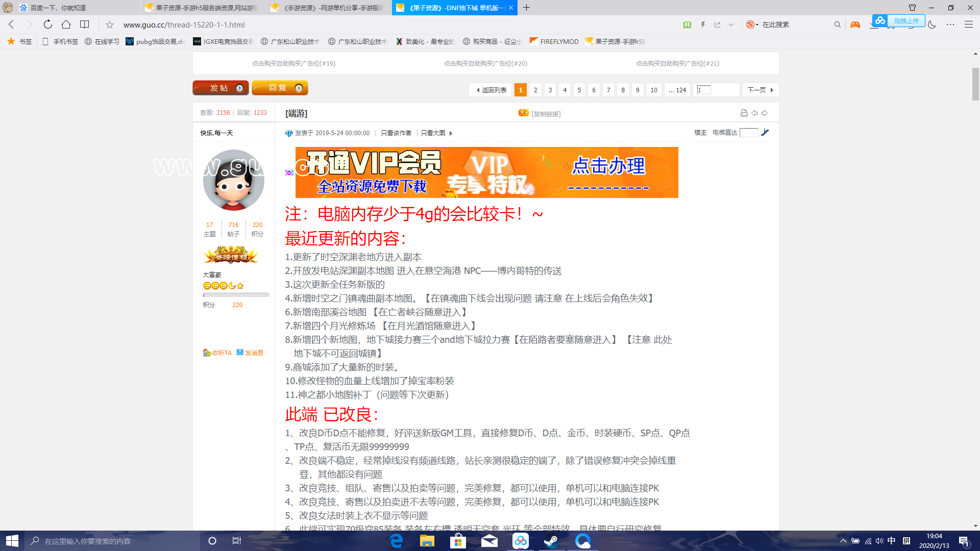Reload the page with refresh icon

coord(47,24)
